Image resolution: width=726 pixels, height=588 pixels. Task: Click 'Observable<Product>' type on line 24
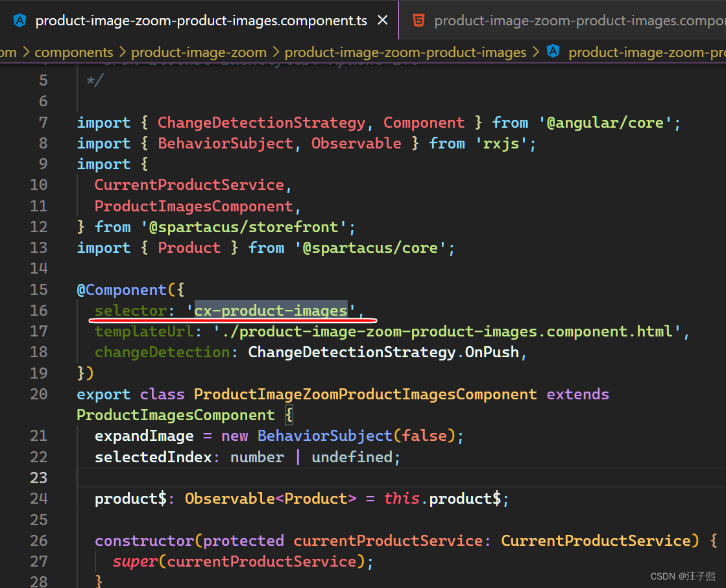[271, 499]
